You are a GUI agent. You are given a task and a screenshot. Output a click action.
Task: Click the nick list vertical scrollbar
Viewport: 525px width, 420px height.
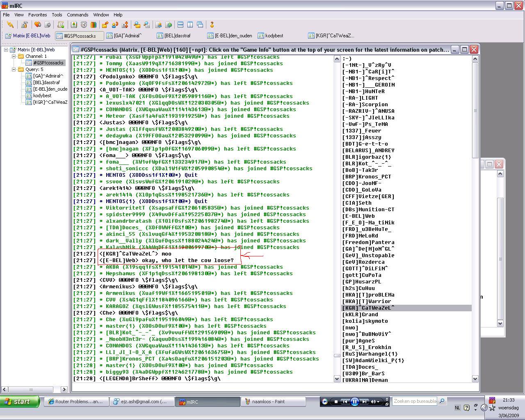pyautogui.click(x=475, y=219)
